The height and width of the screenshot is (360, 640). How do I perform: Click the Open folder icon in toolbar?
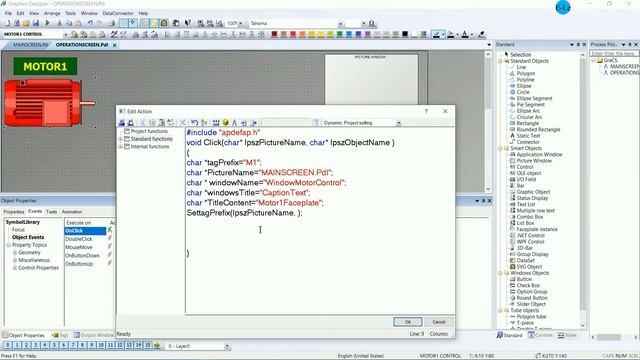tap(26, 24)
